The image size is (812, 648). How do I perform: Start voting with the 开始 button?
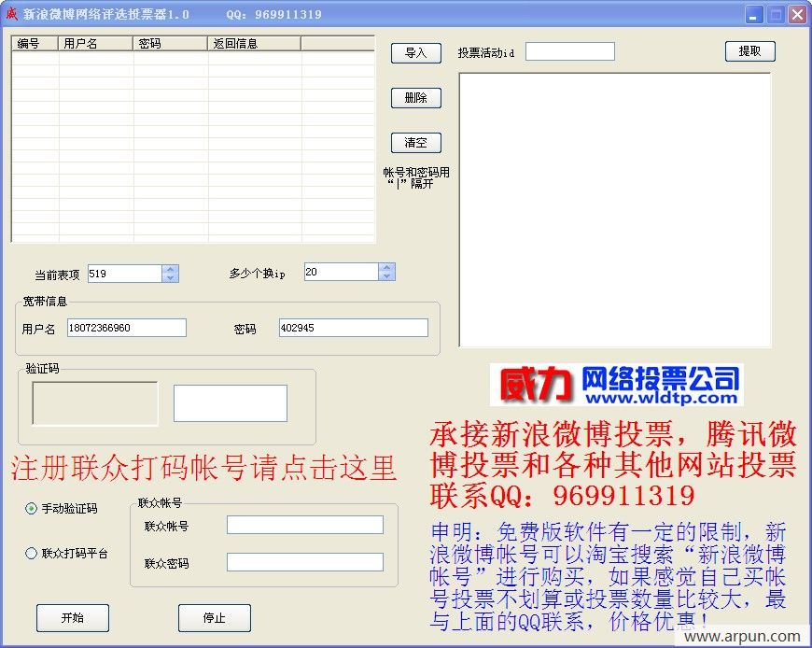pyautogui.click(x=73, y=617)
